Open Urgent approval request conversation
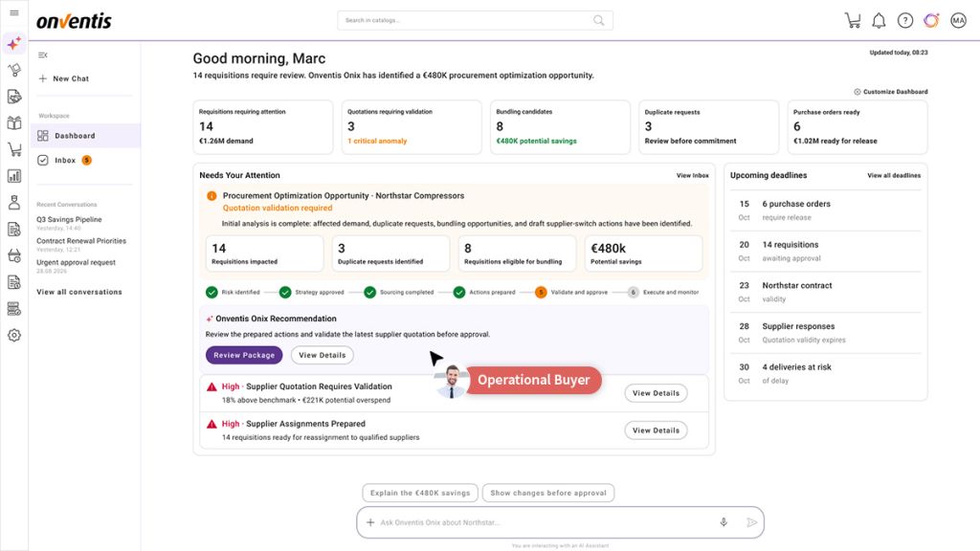This screenshot has width=980, height=551. tap(76, 263)
